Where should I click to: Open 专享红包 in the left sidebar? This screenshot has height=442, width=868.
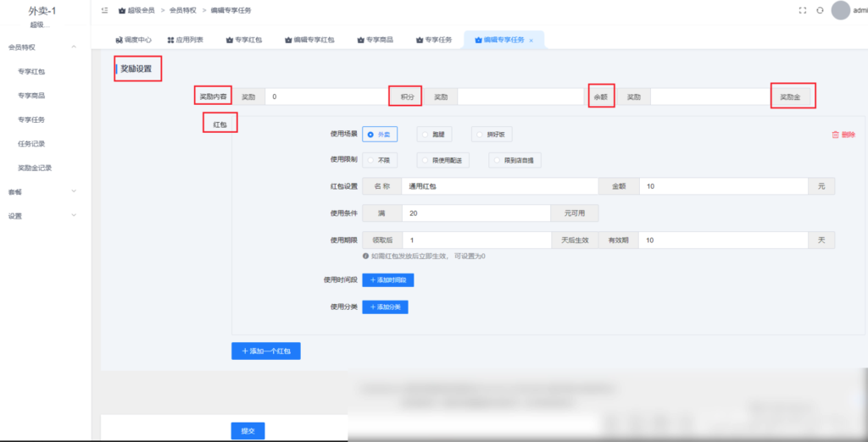click(x=31, y=71)
